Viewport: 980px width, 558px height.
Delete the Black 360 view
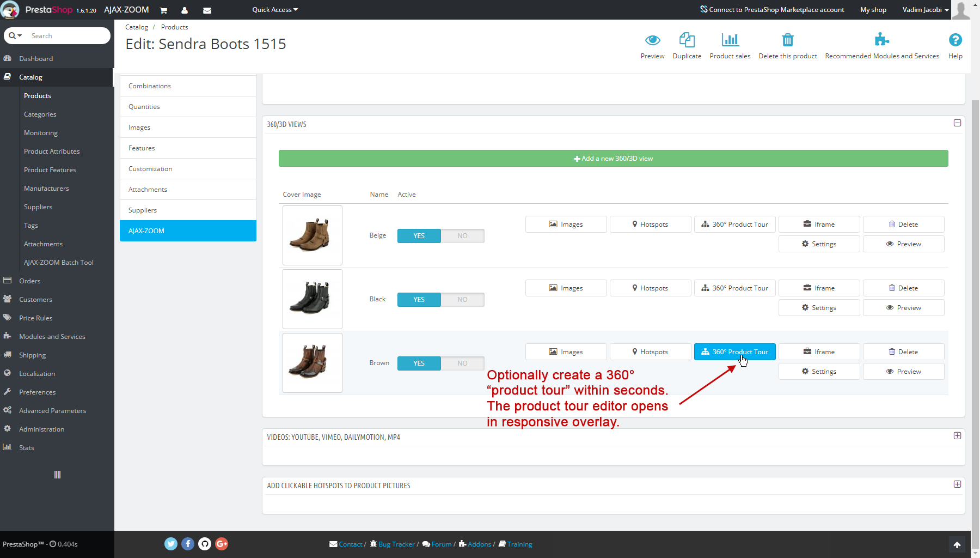tap(903, 288)
